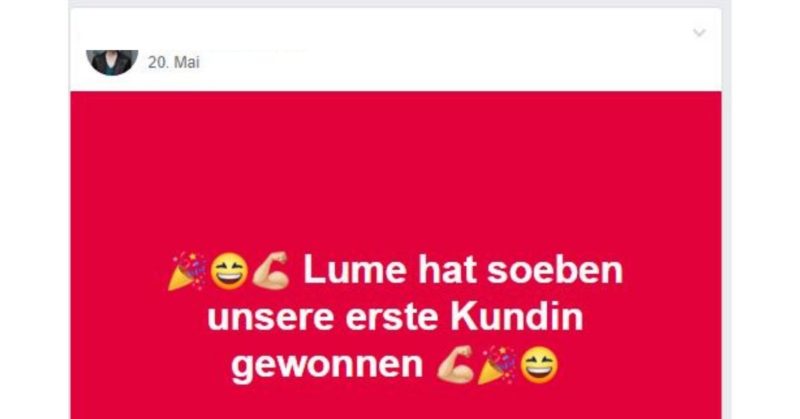This screenshot has width=800, height=419.
Task: Click the author's profile picture
Action: (x=112, y=62)
